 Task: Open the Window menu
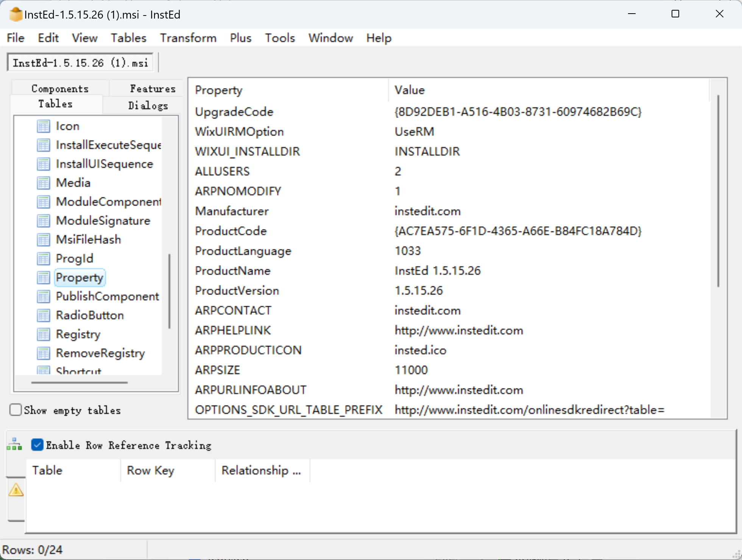(330, 38)
